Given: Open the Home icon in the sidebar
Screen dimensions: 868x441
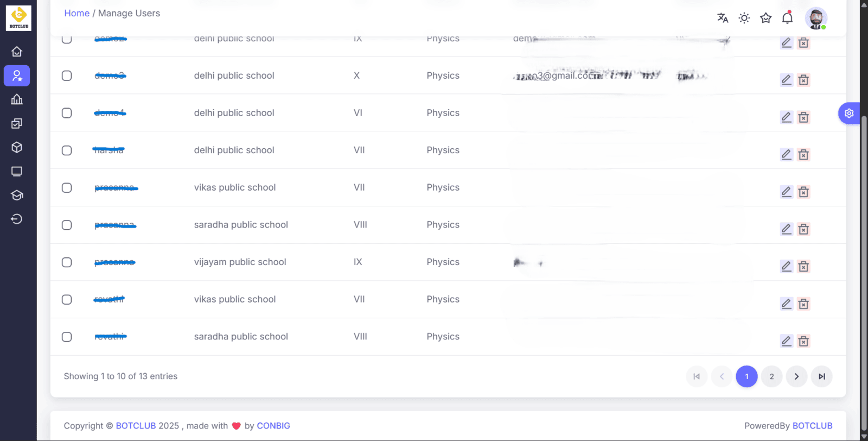Looking at the screenshot, I should [17, 52].
